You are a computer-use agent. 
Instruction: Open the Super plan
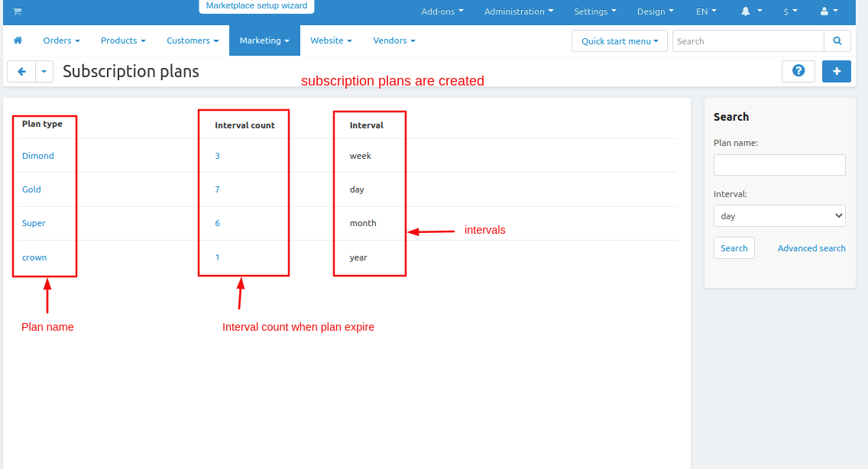click(x=34, y=223)
